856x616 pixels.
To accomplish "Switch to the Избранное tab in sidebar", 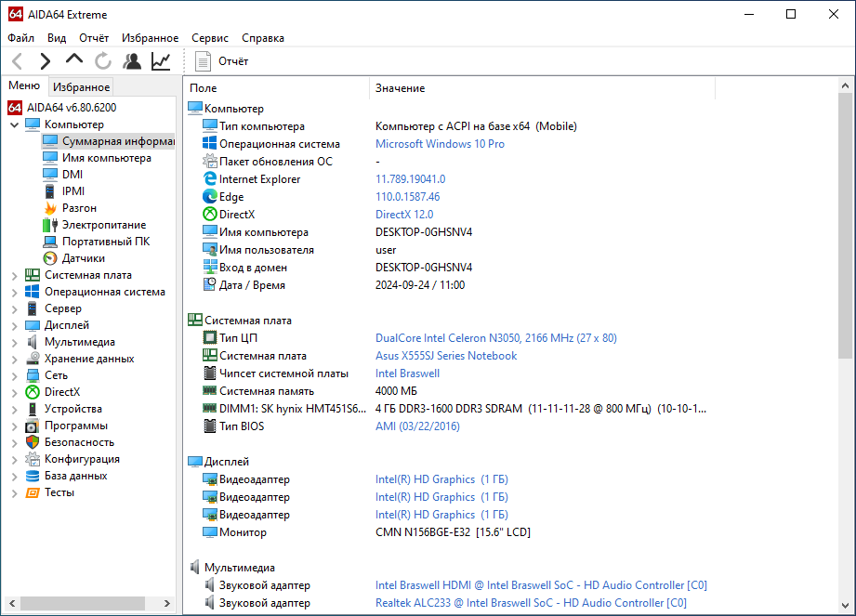I will [x=82, y=86].
